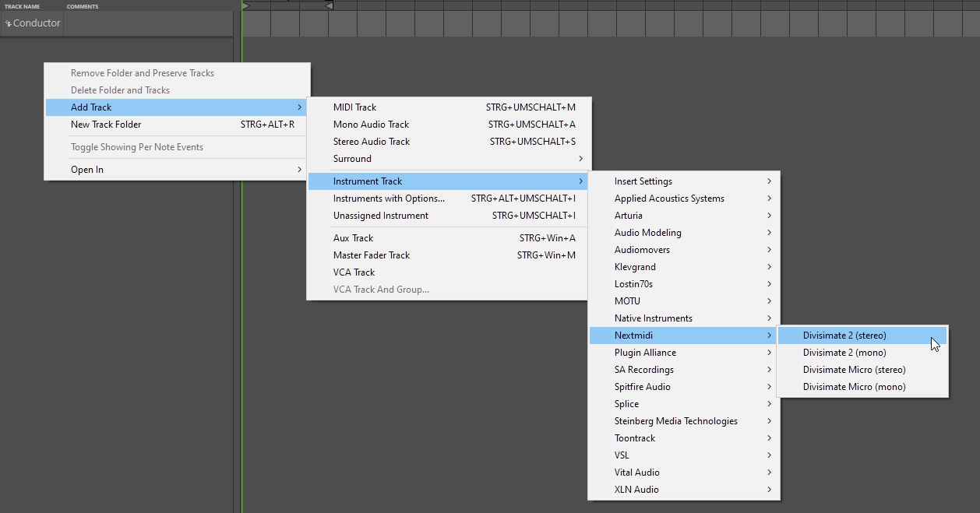The width and height of the screenshot is (980, 513).
Task: Open the Vital Audio submenu
Action: pyautogui.click(x=684, y=473)
